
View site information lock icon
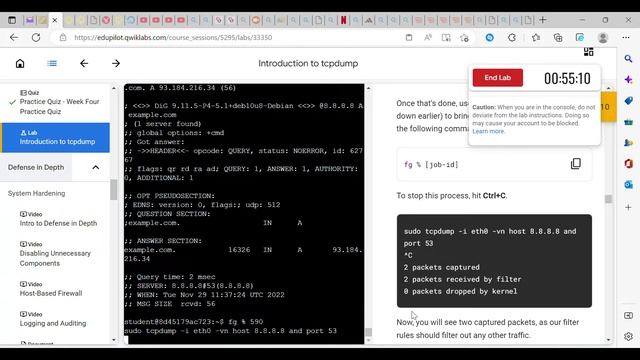point(63,38)
